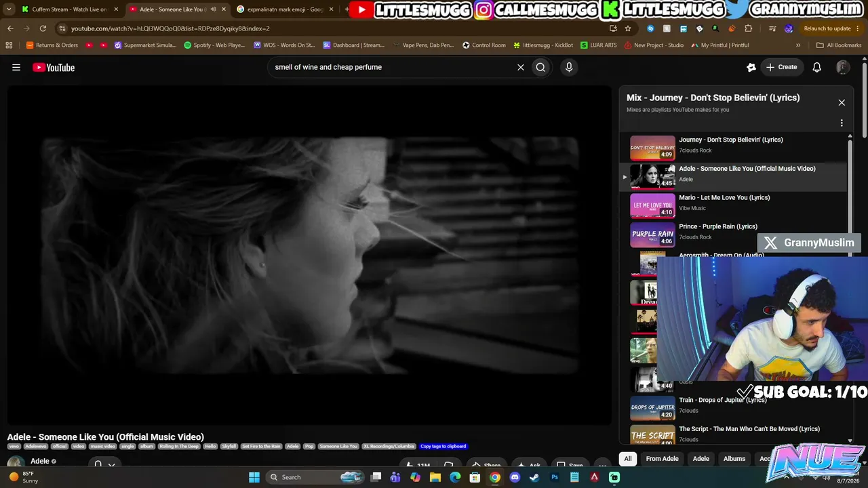This screenshot has width=868, height=488.
Task: Close the Cuffem Stream tab
Action: click(x=116, y=9)
